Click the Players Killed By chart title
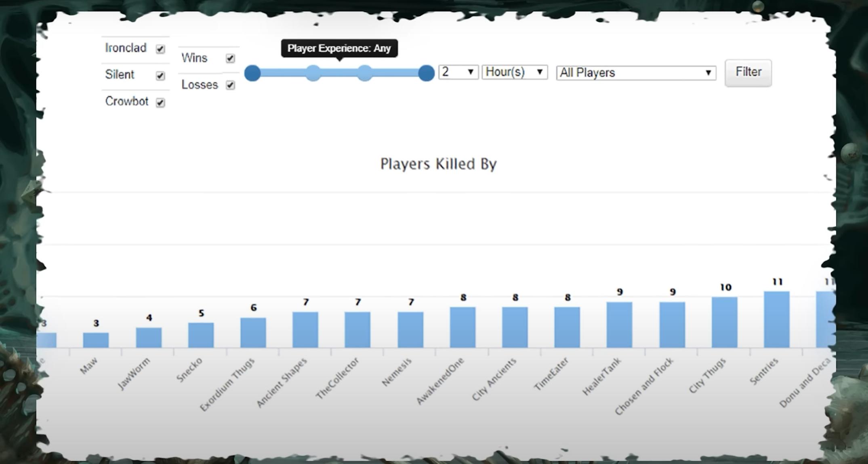The height and width of the screenshot is (464, 868). (439, 164)
